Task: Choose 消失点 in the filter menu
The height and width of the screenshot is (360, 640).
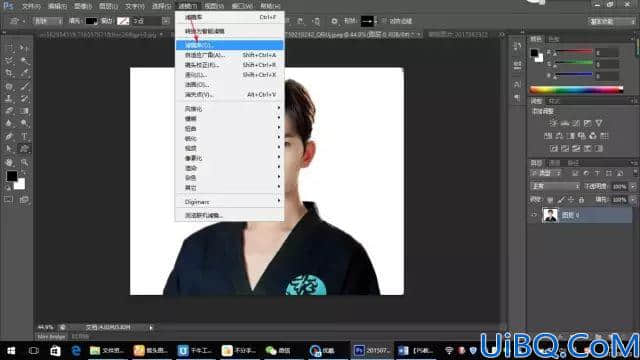Action: tap(229, 94)
